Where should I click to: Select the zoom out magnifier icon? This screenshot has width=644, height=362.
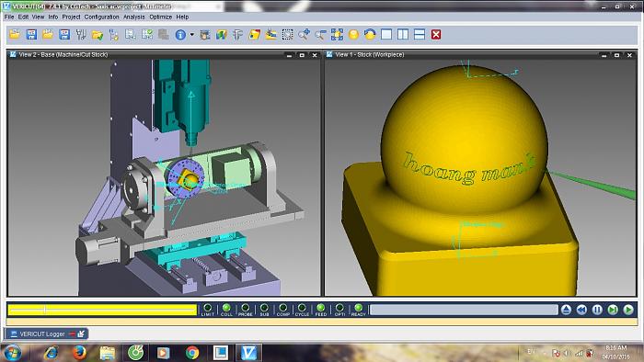tap(320, 35)
